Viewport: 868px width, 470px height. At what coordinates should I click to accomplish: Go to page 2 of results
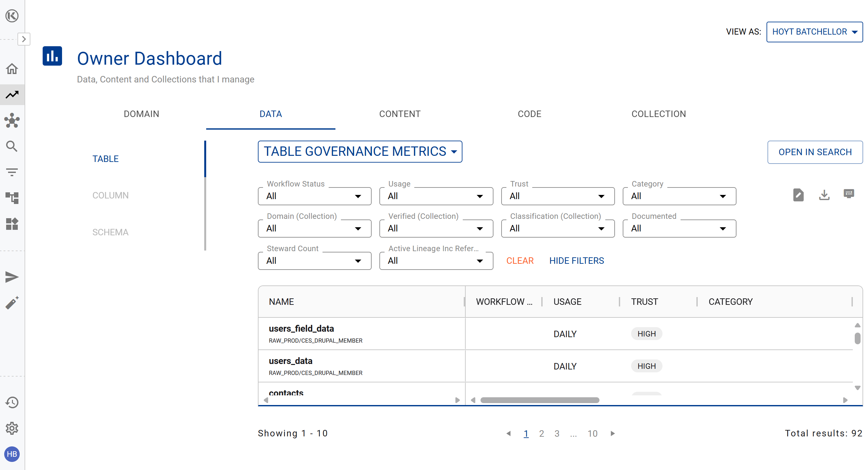541,433
